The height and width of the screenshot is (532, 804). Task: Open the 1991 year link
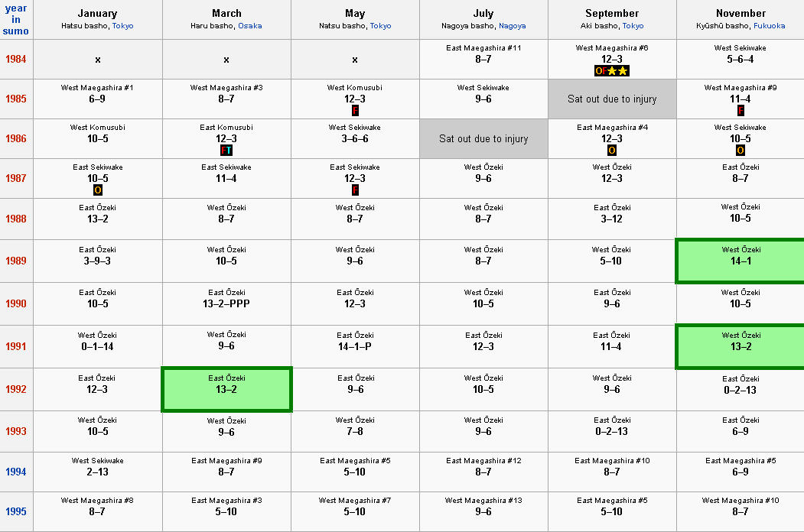pyautogui.click(x=15, y=346)
